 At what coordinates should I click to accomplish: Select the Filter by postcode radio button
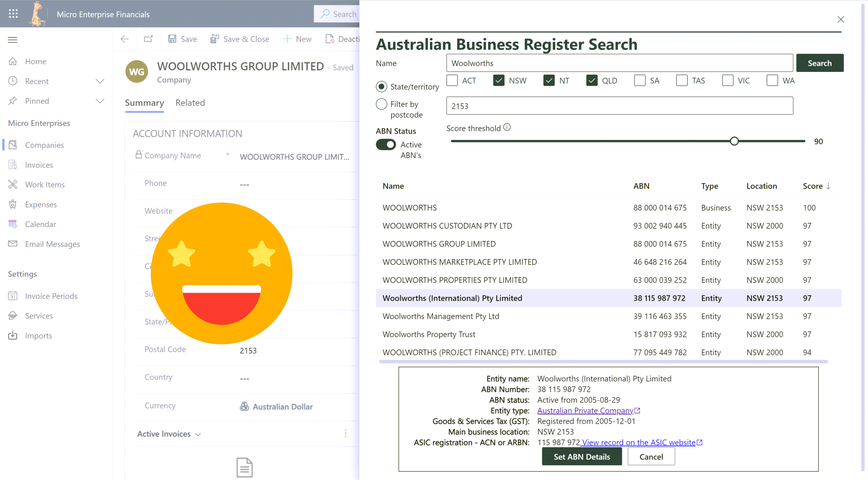[381, 104]
